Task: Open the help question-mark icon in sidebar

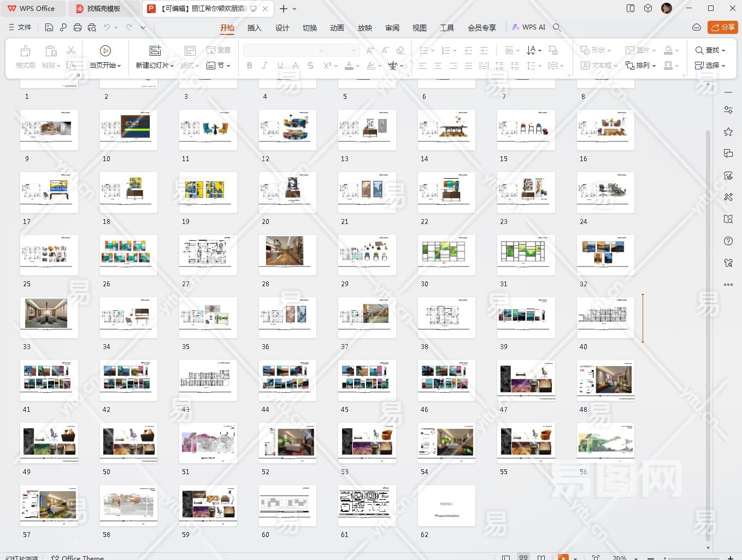Action: tap(728, 241)
